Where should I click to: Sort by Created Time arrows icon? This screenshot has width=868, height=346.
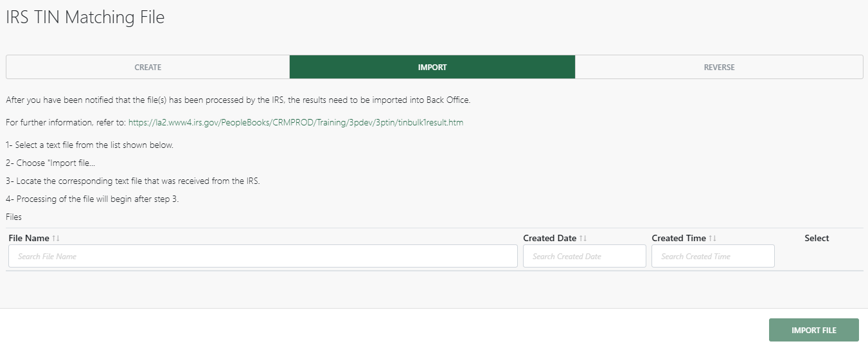point(713,238)
